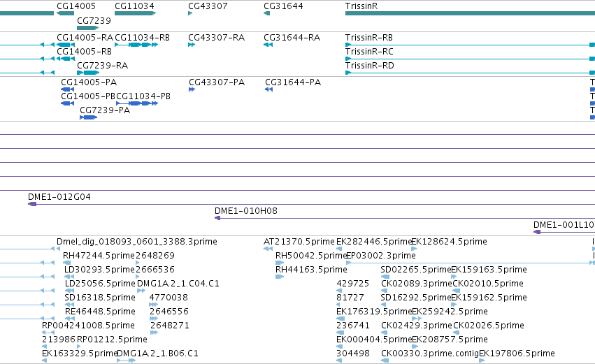Viewport: 595px width, 364px height.
Task: Click transcript CG43307-RA
Action: 216,38
